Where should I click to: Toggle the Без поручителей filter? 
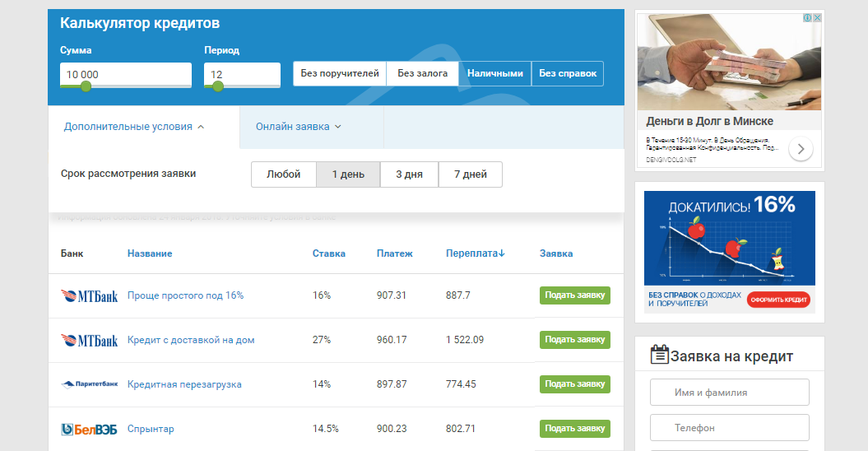click(339, 74)
